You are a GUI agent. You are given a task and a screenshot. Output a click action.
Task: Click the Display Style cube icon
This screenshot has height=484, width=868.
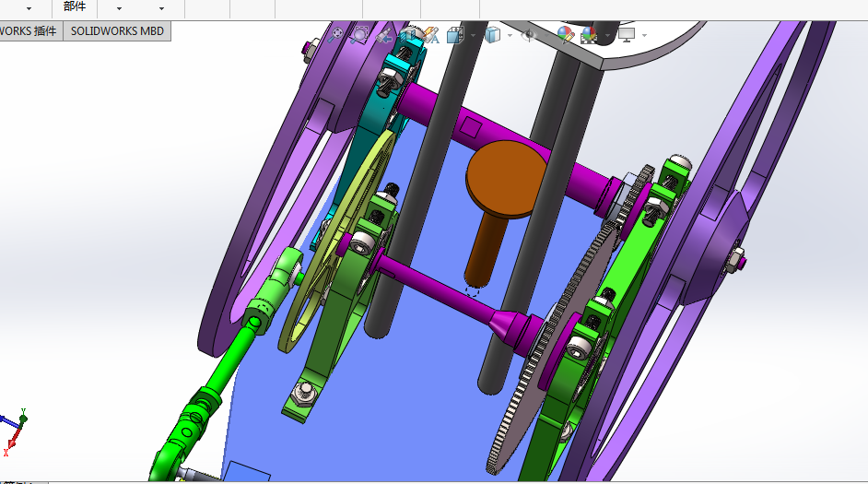pyautogui.click(x=492, y=35)
